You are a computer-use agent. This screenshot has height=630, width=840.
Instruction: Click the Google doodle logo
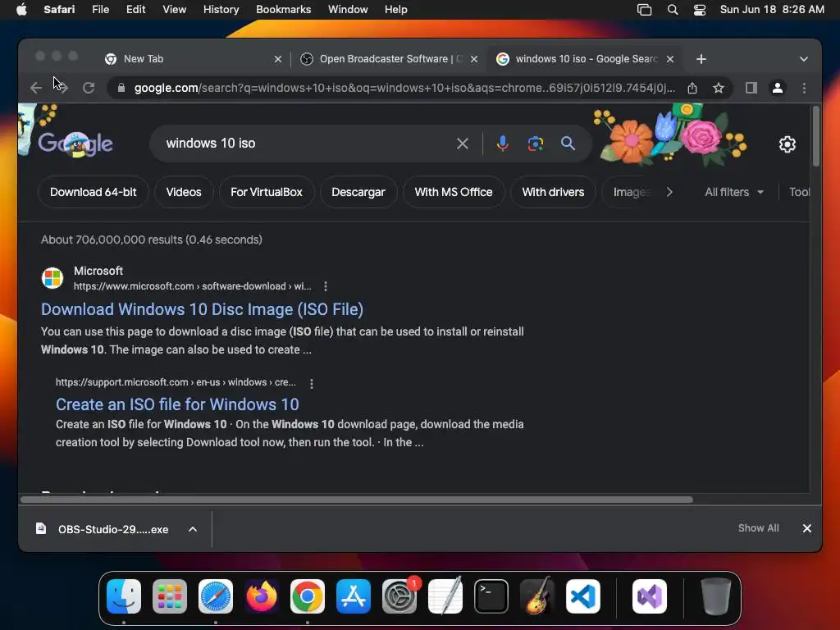(75, 144)
